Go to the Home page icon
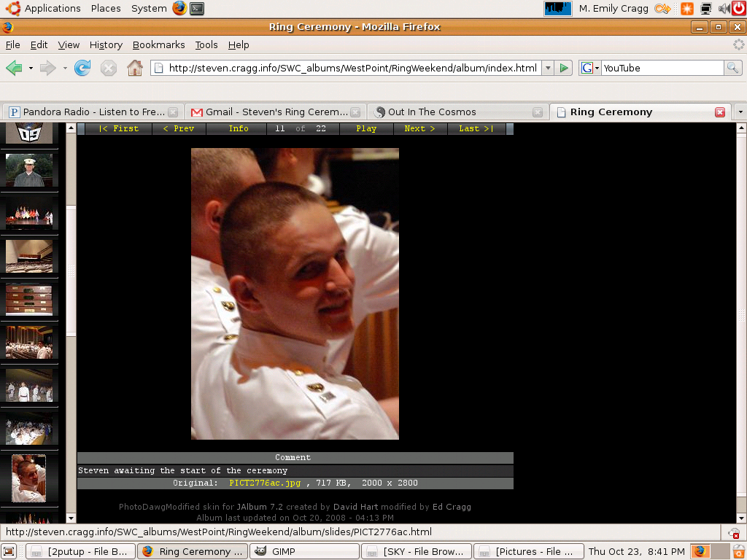This screenshot has width=747, height=560. [x=135, y=68]
